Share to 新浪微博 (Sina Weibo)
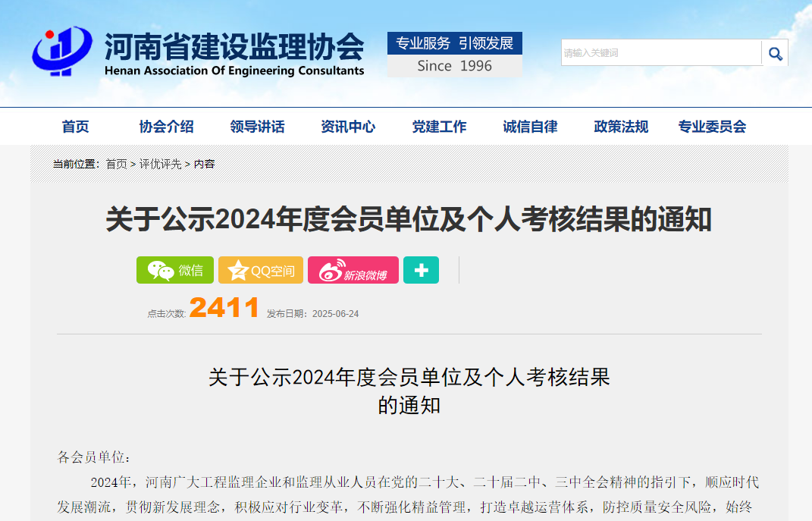Viewport: 812px width, 521px height. point(353,270)
